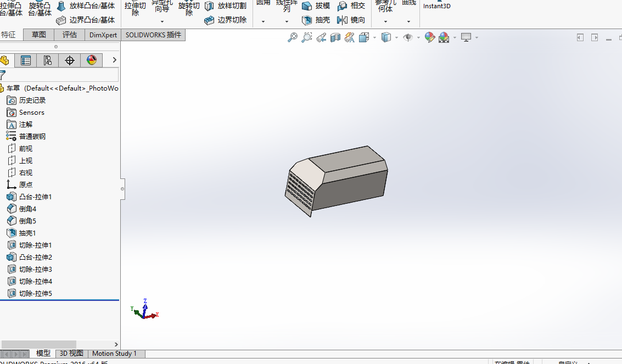The image size is (622, 364).
Task: Click the rollback bar below 切除-拉伸5
Action: pyautogui.click(x=59, y=300)
